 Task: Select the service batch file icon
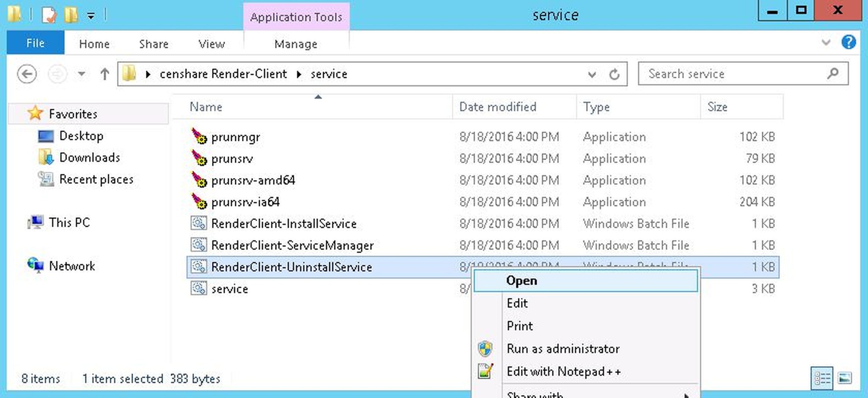pyautogui.click(x=198, y=289)
